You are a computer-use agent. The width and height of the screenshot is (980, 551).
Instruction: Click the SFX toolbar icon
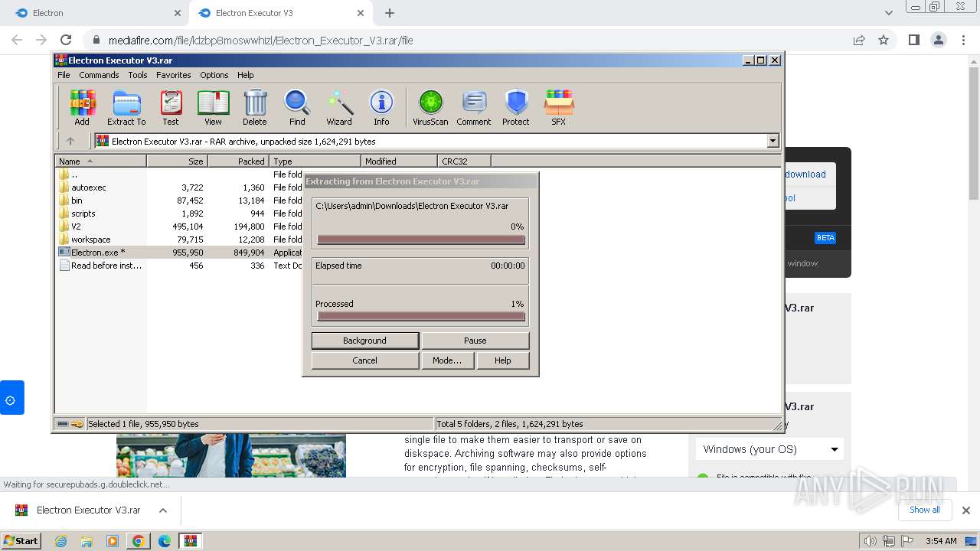pyautogui.click(x=559, y=107)
